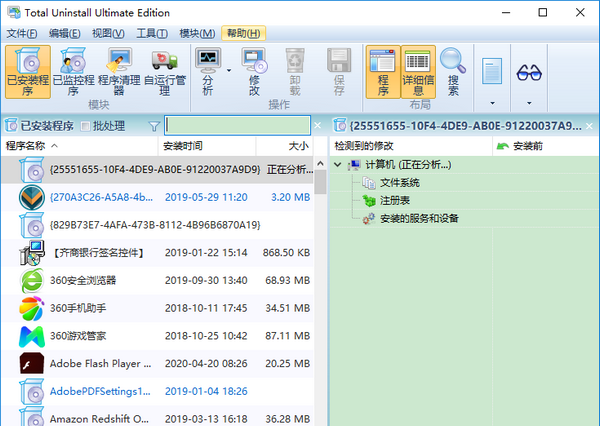Click the scroll-up arrow of program list
This screenshot has height=443, width=600.
[320, 164]
